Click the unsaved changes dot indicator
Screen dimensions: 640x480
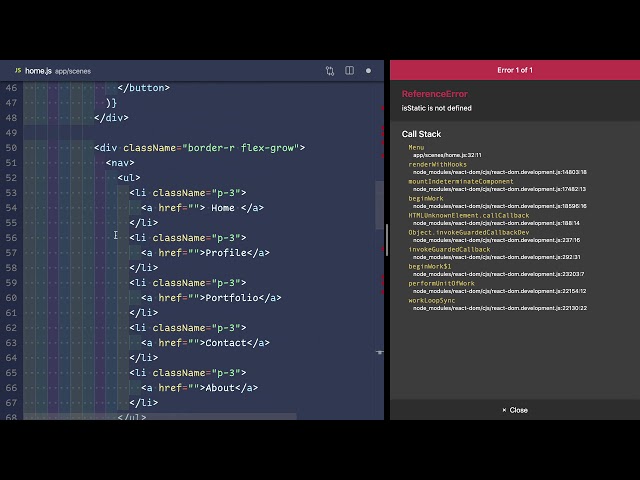368,71
